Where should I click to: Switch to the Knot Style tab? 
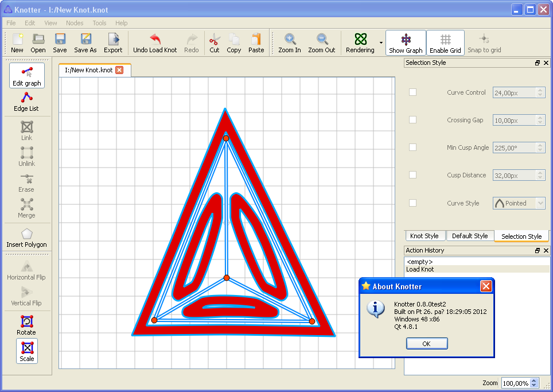[425, 236]
